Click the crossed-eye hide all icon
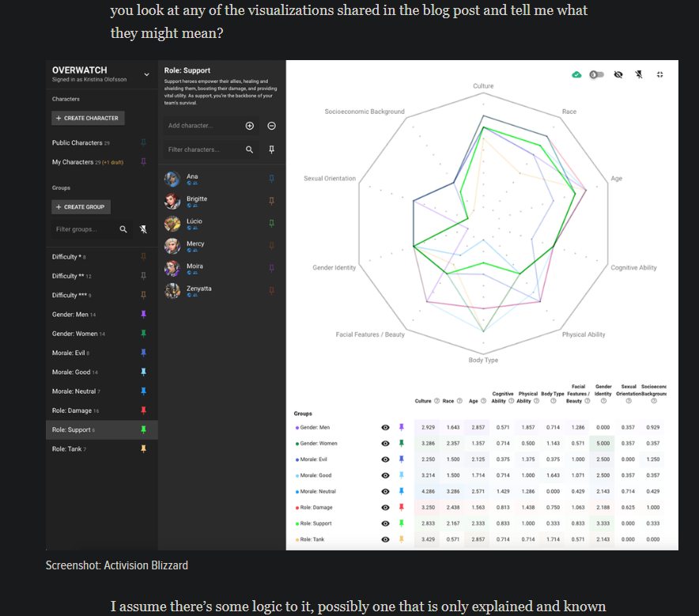This screenshot has height=616, width=699. tap(618, 74)
